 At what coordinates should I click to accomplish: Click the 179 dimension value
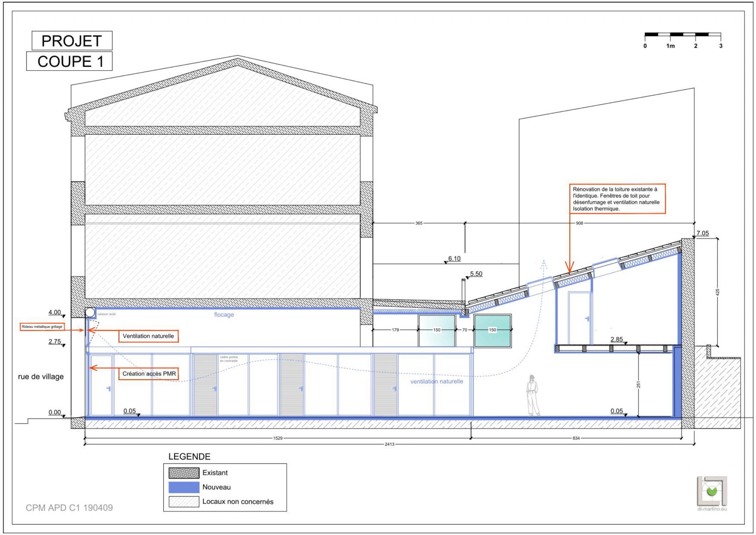tap(395, 330)
